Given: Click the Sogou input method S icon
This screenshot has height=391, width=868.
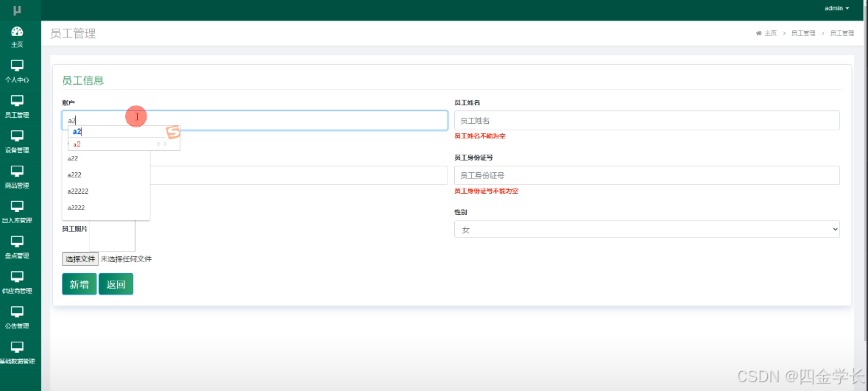Looking at the screenshot, I should tap(174, 133).
